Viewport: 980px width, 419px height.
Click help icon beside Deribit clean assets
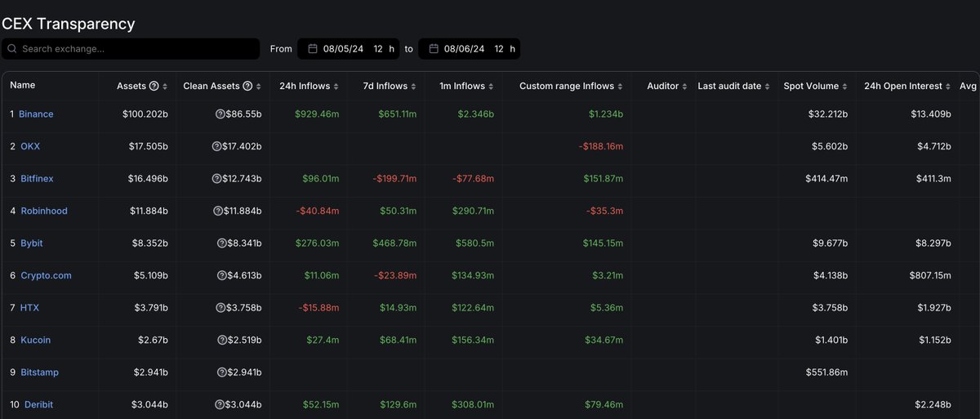click(220, 405)
